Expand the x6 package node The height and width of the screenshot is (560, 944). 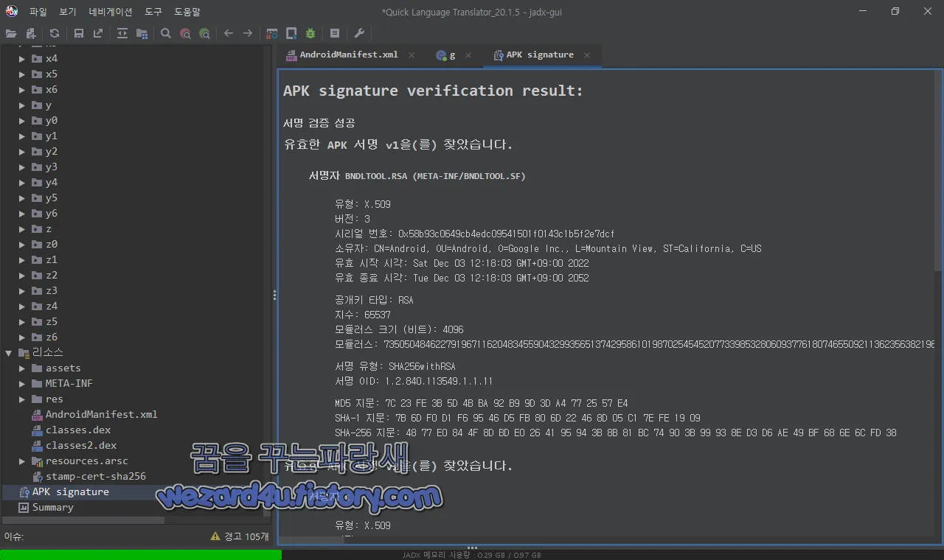[x=22, y=89]
